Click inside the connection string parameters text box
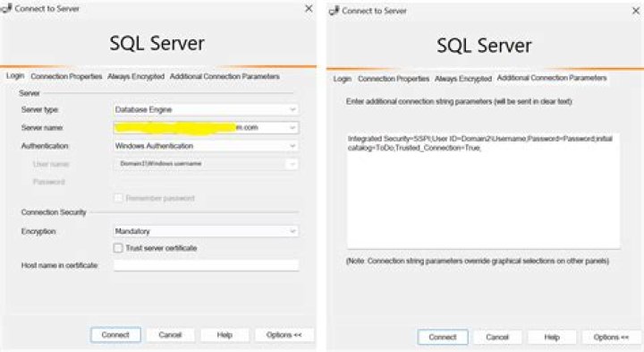Image resolution: width=644 pixels, height=352 pixels. pos(483,191)
